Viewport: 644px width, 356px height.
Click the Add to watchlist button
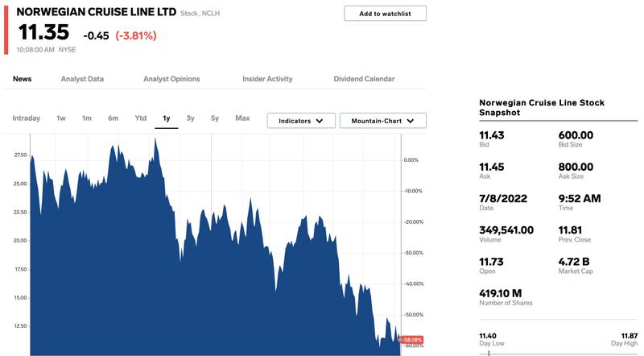coord(385,14)
